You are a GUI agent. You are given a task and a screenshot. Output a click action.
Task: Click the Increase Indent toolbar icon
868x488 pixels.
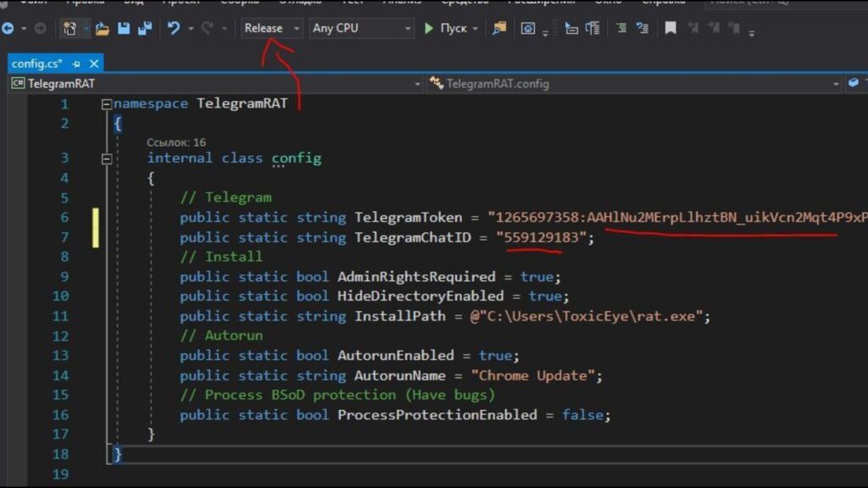pos(643,28)
